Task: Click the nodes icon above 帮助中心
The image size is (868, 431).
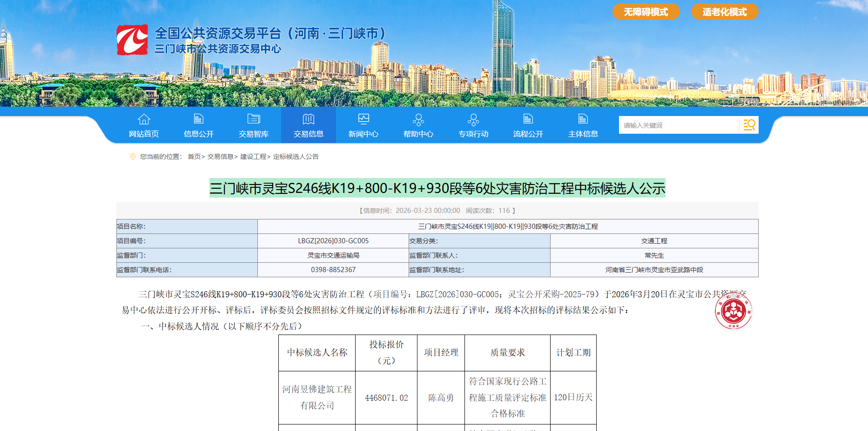Action: tap(418, 120)
